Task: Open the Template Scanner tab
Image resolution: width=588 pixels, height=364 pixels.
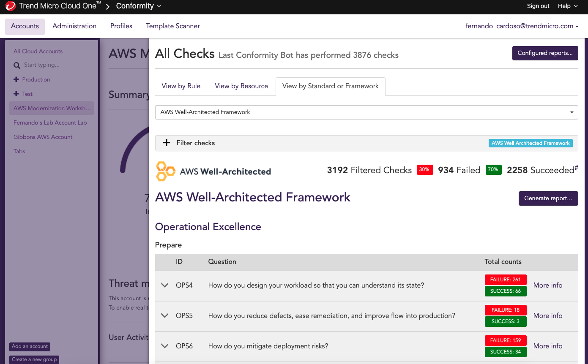Action: click(x=173, y=26)
